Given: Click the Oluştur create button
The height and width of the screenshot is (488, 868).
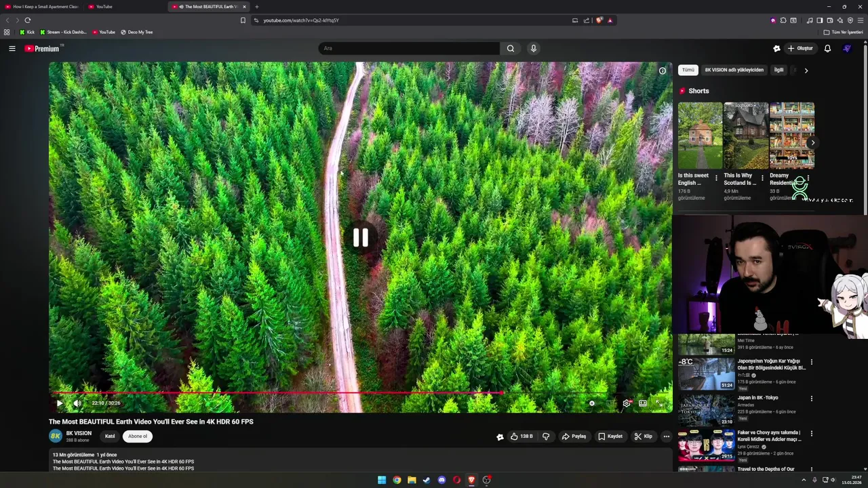Looking at the screenshot, I should [800, 48].
